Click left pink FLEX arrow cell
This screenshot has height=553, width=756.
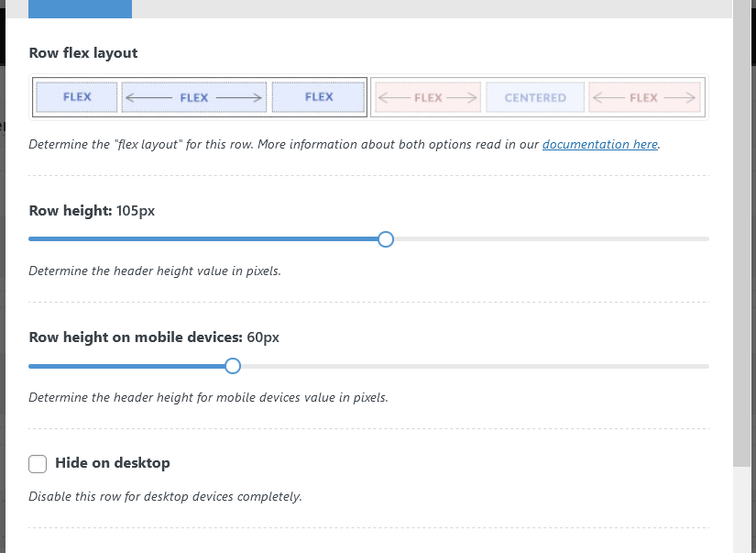[428, 97]
